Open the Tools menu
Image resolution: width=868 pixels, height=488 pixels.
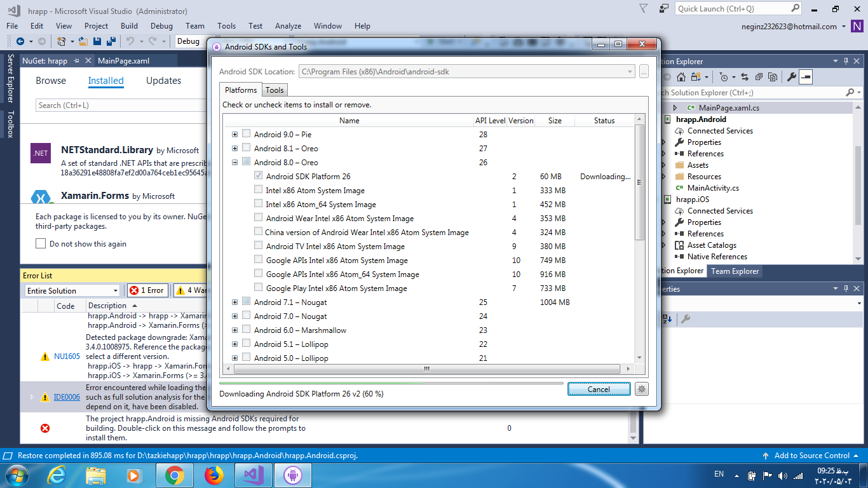coord(226,26)
